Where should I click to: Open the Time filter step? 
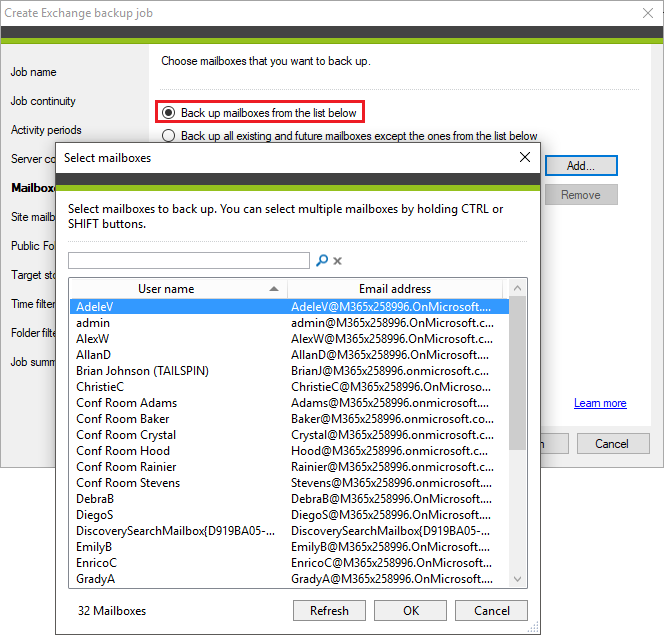pos(33,304)
